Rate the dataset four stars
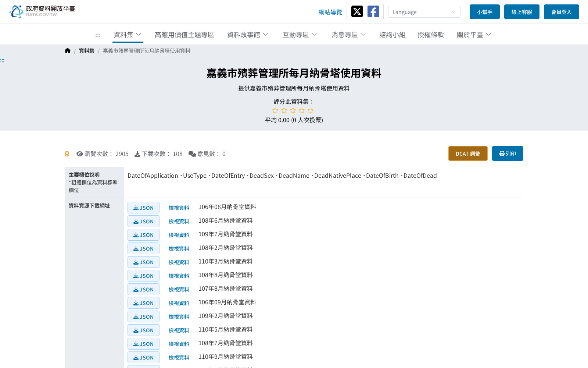 coord(302,110)
